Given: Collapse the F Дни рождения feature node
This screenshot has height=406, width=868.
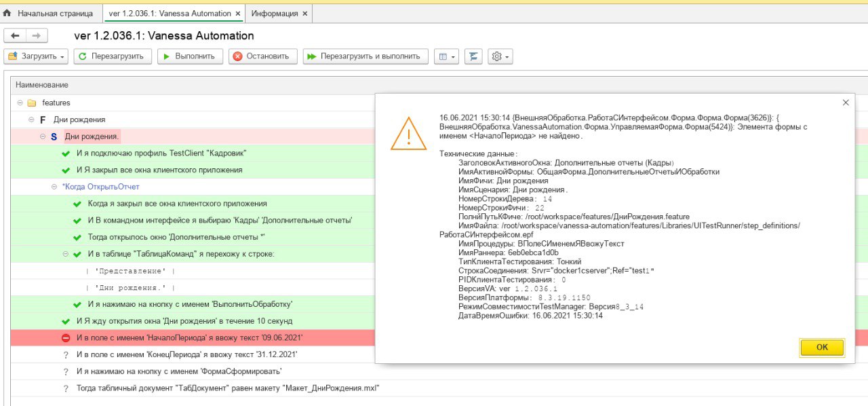Looking at the screenshot, I should coord(31,119).
